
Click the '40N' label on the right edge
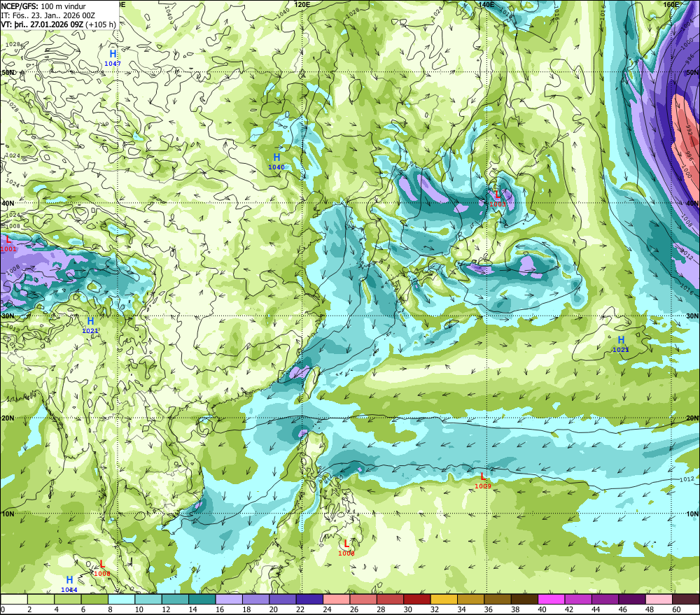tap(692, 203)
